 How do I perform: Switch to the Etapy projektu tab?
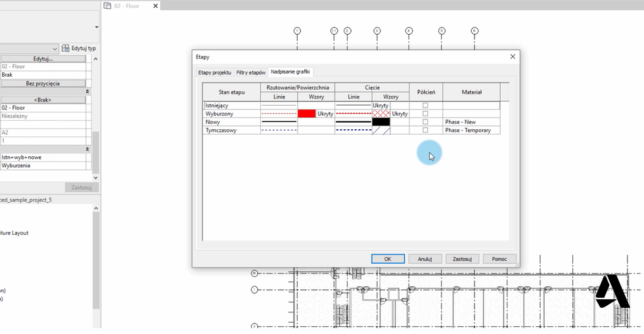[214, 73]
